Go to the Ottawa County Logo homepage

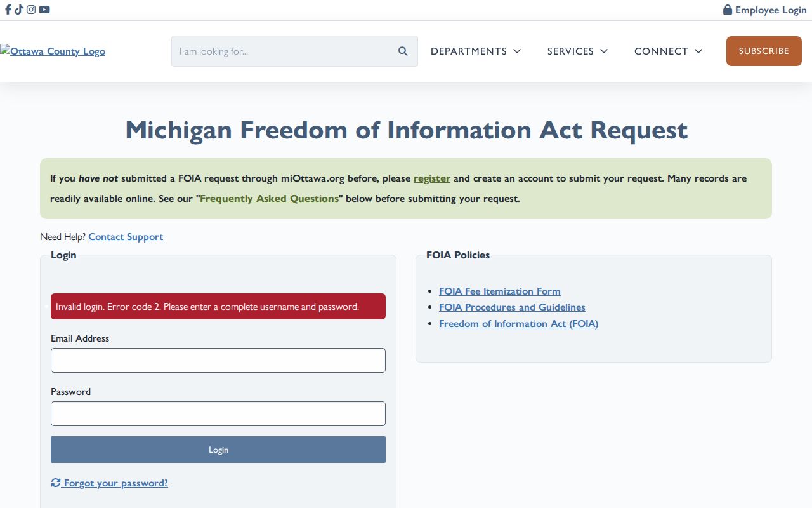(x=53, y=51)
